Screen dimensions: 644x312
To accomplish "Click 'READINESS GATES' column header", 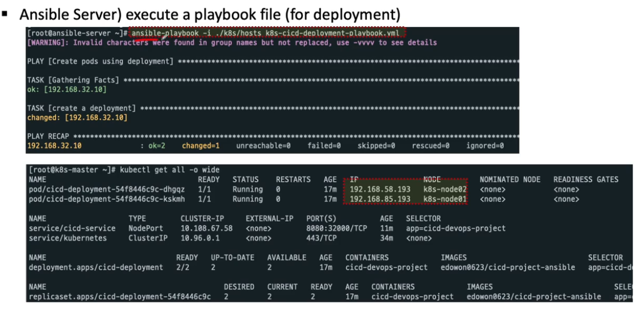I will (x=586, y=180).
